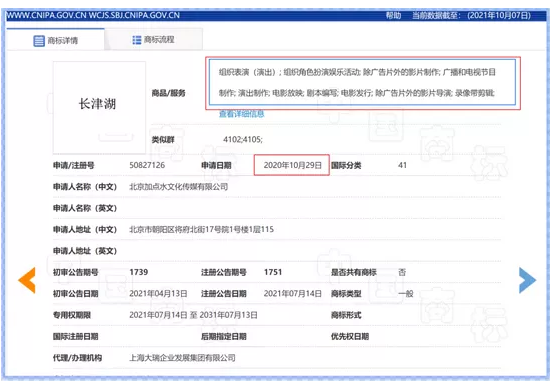Image resolution: width=550 pixels, height=383 pixels.
Task: Click the goods/services description box
Action: click(362, 82)
